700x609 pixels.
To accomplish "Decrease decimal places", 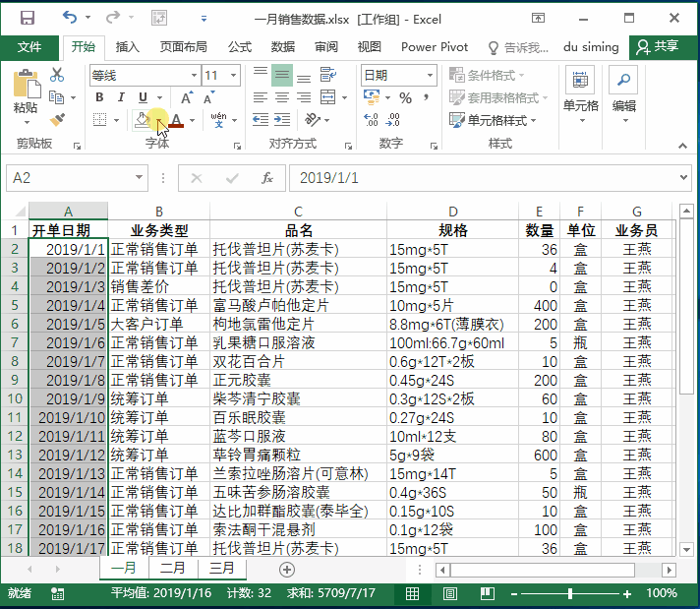I will 393,120.
